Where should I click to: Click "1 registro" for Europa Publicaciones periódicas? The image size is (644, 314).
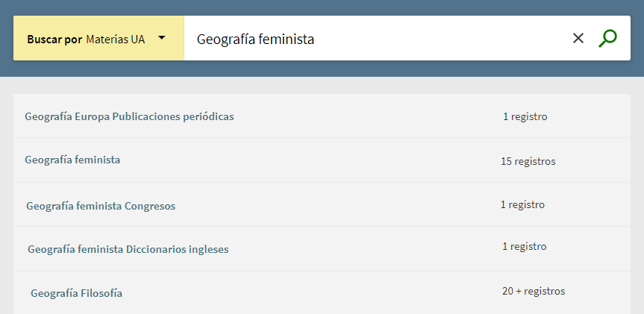[x=525, y=116]
